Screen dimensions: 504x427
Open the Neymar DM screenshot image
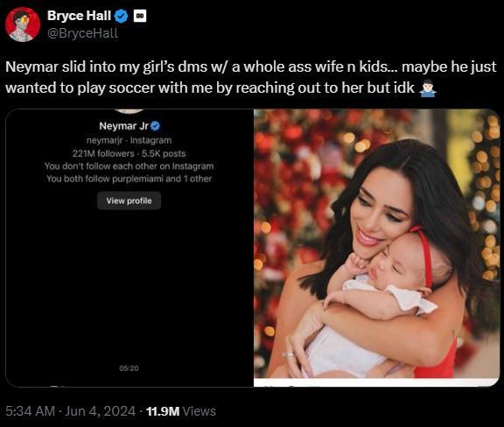[129, 248]
